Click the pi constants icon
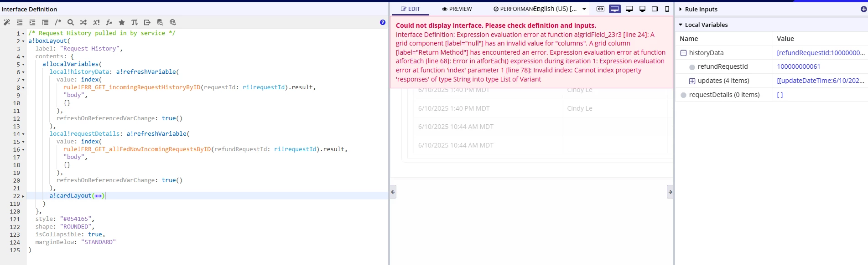 coord(135,22)
